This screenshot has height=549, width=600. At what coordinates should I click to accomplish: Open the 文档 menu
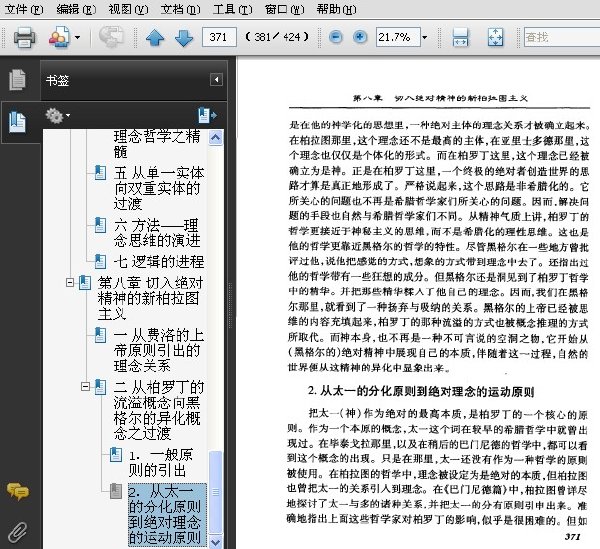180,9
